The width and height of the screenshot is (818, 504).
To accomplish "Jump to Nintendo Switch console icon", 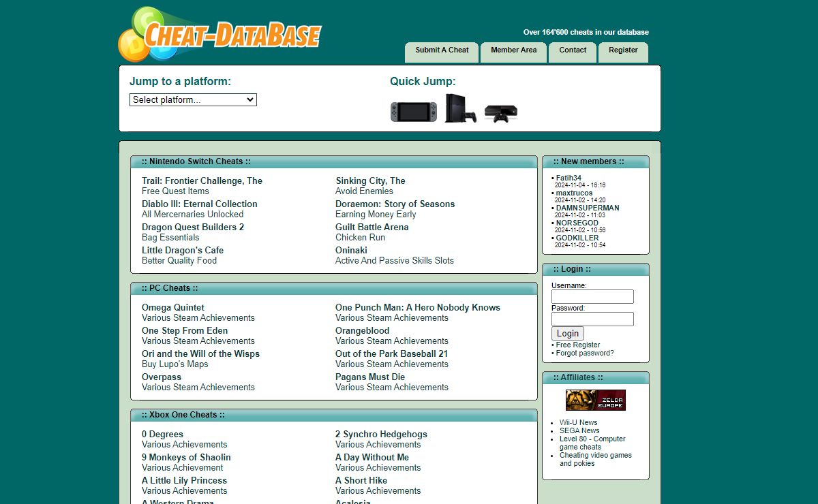I will click(414, 112).
